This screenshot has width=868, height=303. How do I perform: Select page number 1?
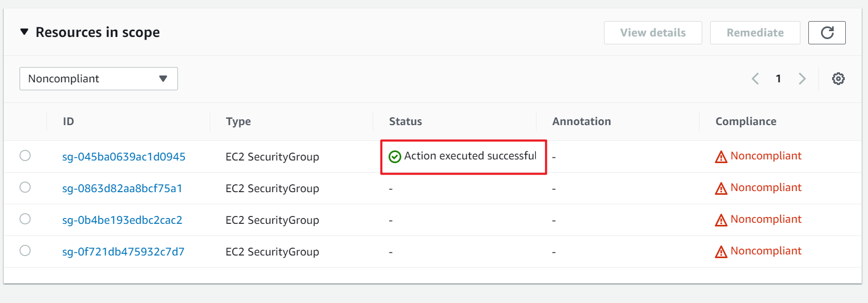778,79
